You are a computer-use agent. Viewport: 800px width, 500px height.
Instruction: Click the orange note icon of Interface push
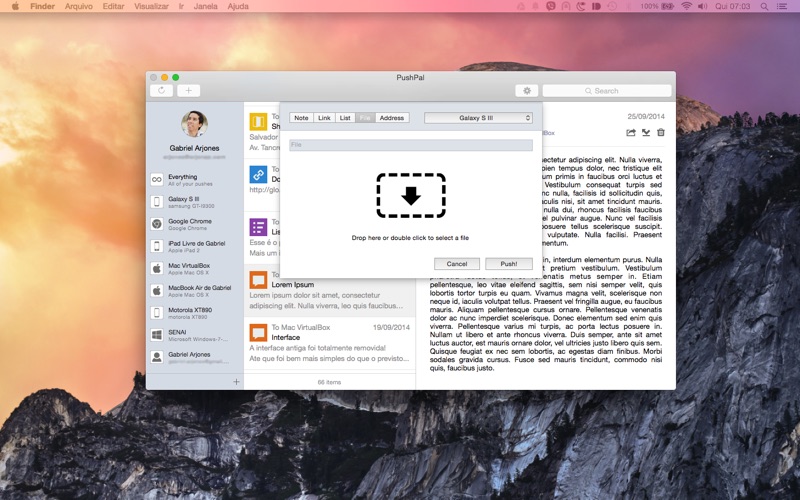(258, 333)
